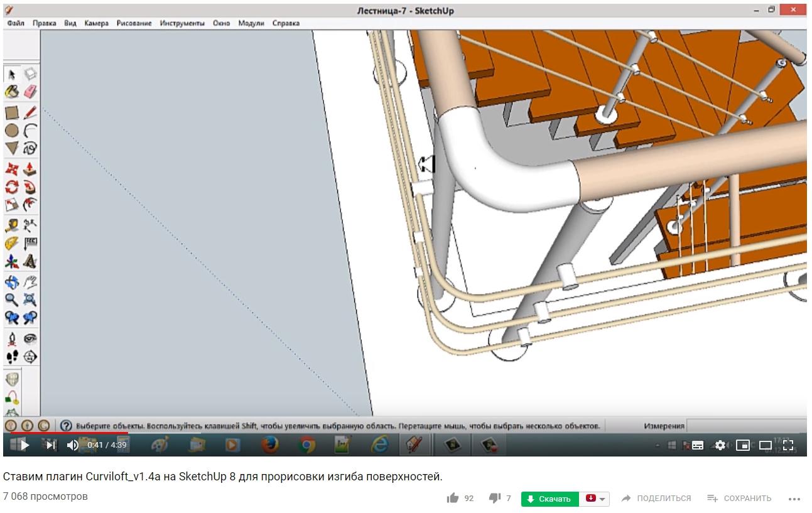Activate the Zoom magnifier tool
This screenshot has width=812, height=513.
tap(12, 300)
